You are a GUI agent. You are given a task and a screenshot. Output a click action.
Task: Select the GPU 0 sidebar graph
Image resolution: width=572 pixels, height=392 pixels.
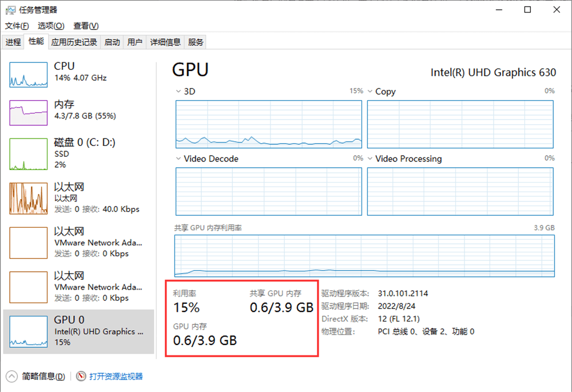[x=28, y=332]
